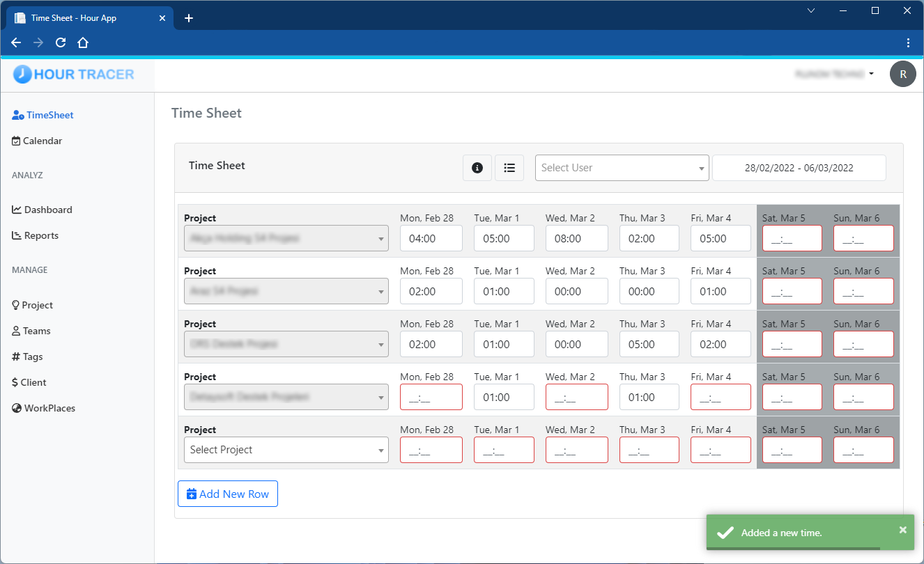Open fourth row project dropdown

pyautogui.click(x=286, y=397)
